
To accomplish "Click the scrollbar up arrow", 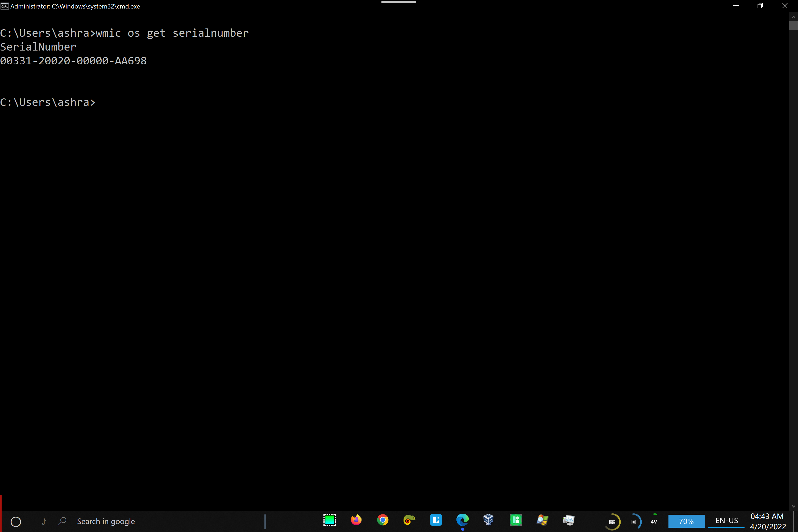I will click(793, 16).
